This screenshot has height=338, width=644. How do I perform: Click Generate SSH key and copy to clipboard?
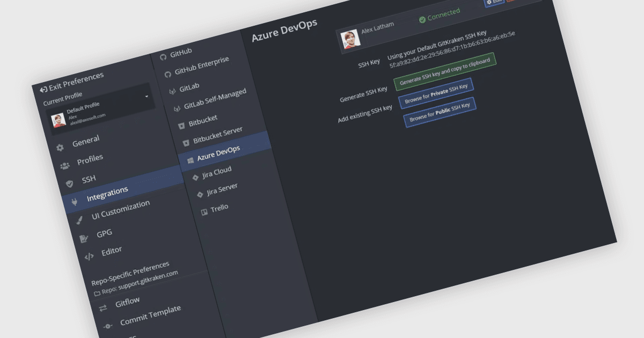[445, 71]
